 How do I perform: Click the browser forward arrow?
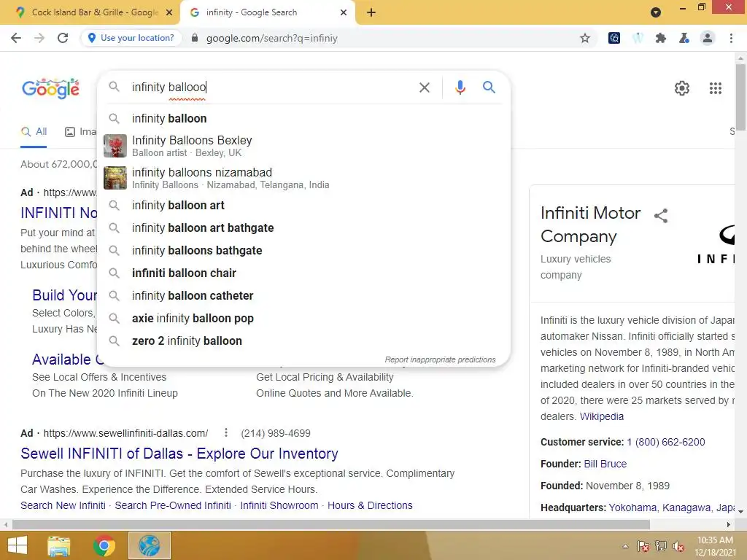(39, 38)
